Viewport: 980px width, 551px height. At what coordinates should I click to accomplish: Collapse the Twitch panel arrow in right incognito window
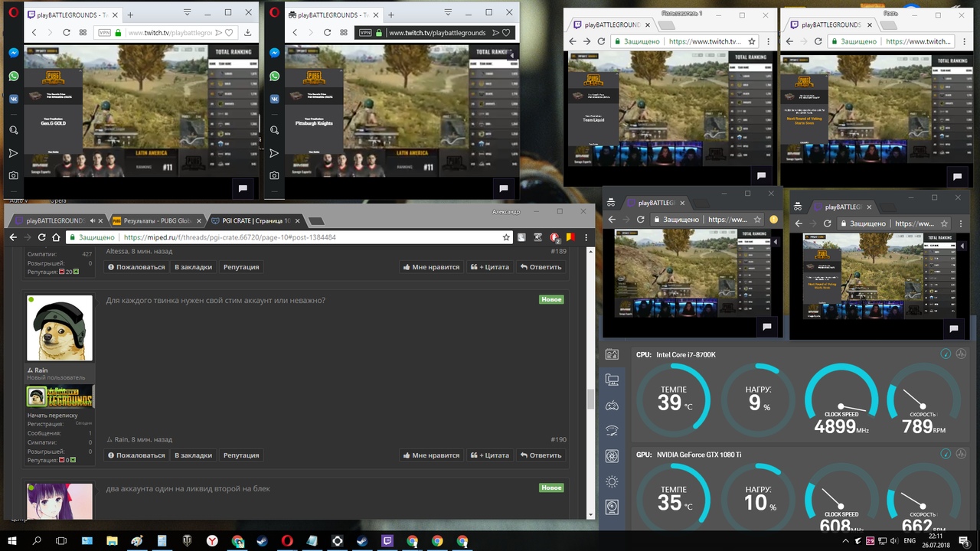tap(961, 246)
